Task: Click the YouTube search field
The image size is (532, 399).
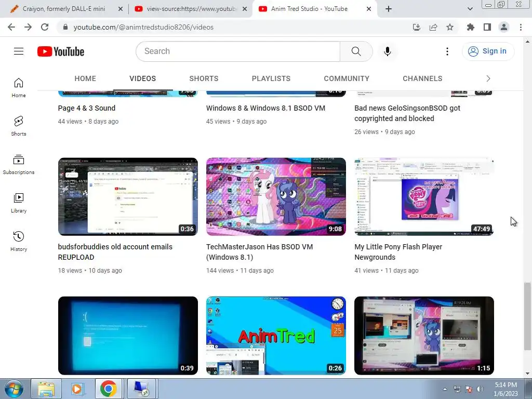Action: pyautogui.click(x=238, y=51)
